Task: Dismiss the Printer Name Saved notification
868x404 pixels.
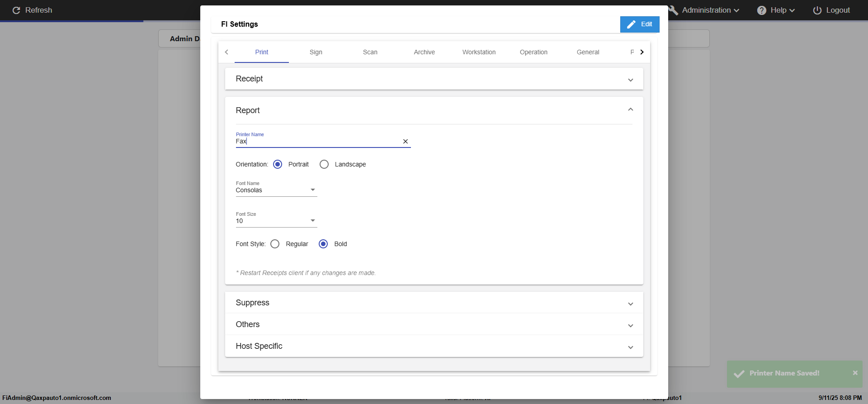Action: (x=855, y=373)
